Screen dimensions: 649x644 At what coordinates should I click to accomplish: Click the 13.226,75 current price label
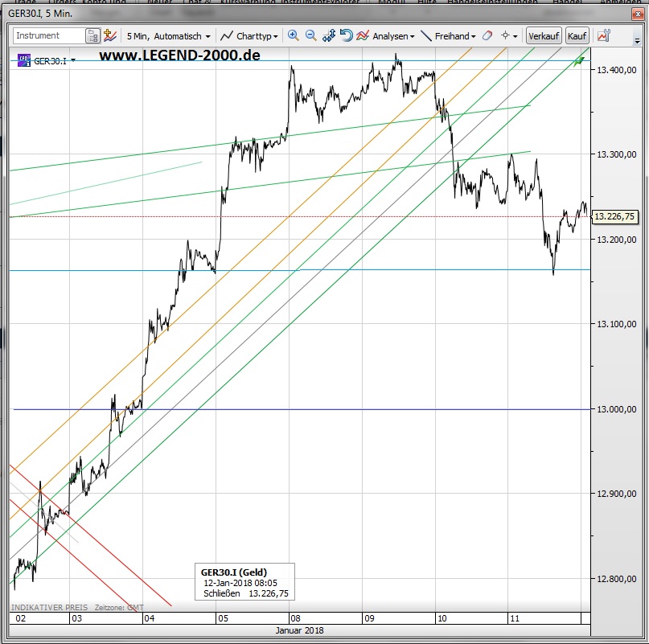[x=615, y=216]
